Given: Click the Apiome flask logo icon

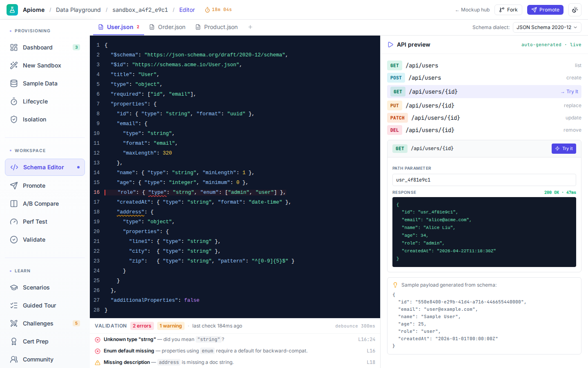Looking at the screenshot, I should (12, 10).
